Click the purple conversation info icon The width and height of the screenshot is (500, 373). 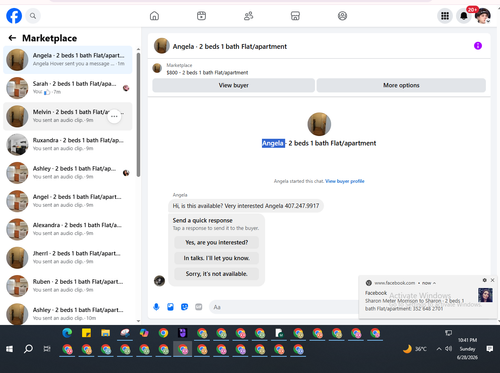[478, 46]
